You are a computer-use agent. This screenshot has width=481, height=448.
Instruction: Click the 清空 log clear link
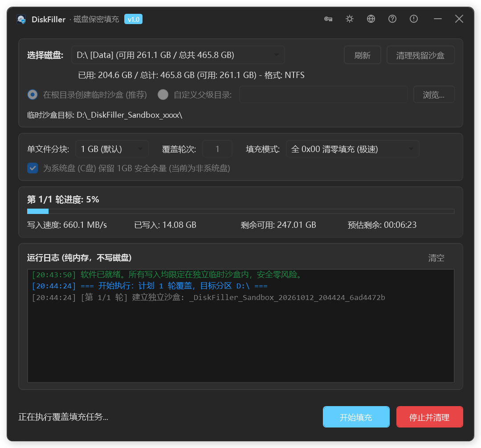(x=436, y=258)
